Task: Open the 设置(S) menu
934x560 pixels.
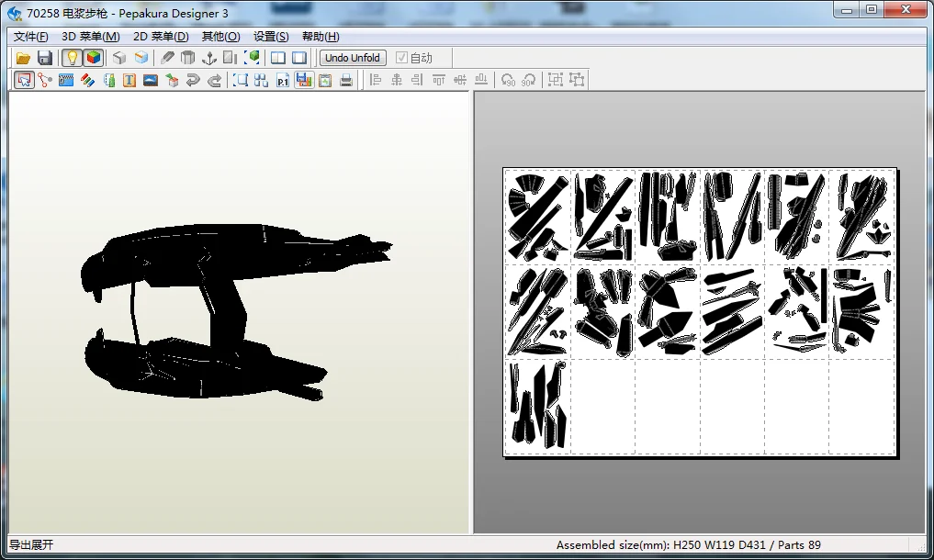Action: tap(271, 37)
